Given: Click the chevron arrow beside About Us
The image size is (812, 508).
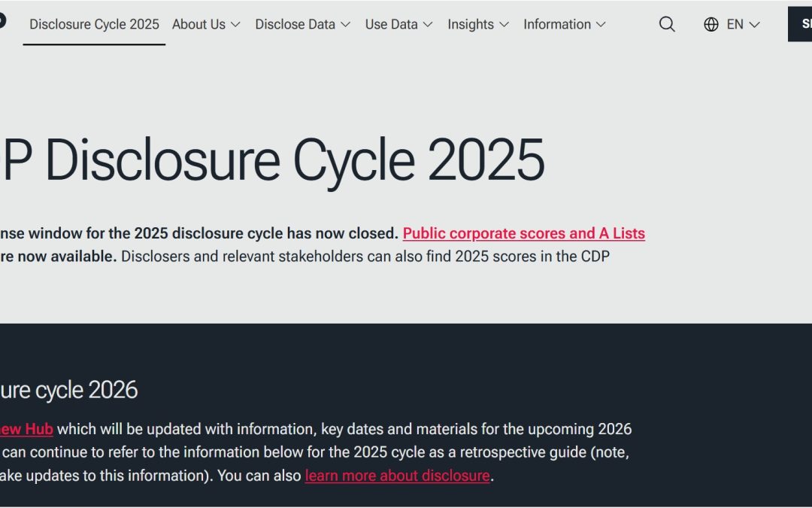Looking at the screenshot, I should (x=235, y=24).
